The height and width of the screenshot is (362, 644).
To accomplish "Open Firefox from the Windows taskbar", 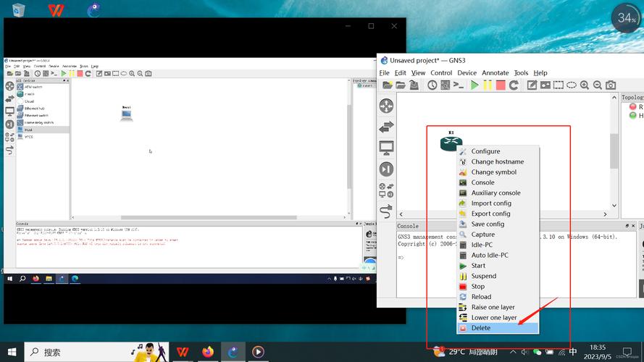I will pos(208,352).
